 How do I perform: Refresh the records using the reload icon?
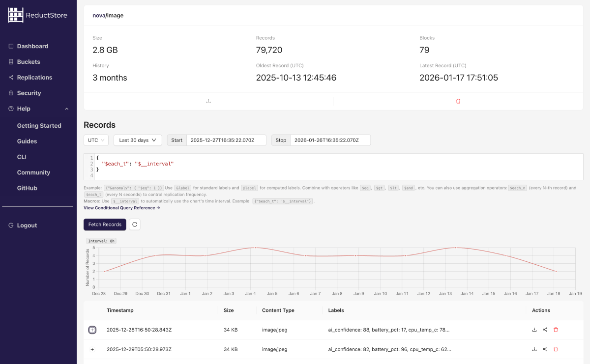click(134, 224)
